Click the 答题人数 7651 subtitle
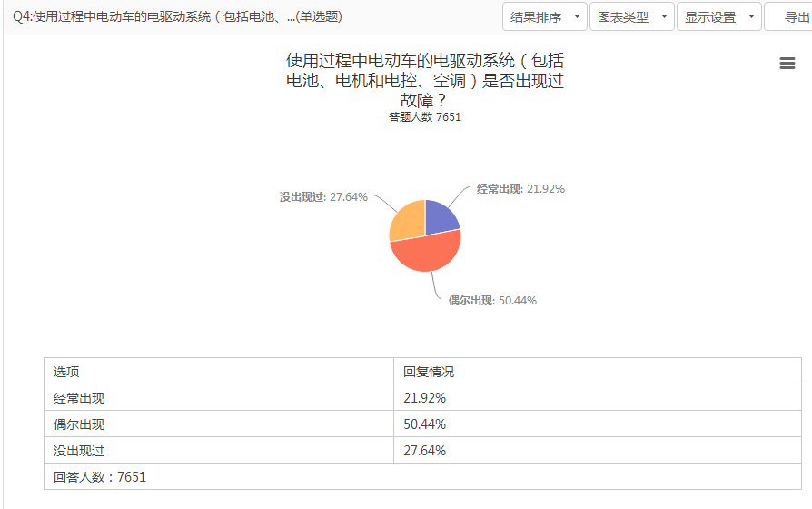The width and height of the screenshot is (812, 509). coord(425,117)
